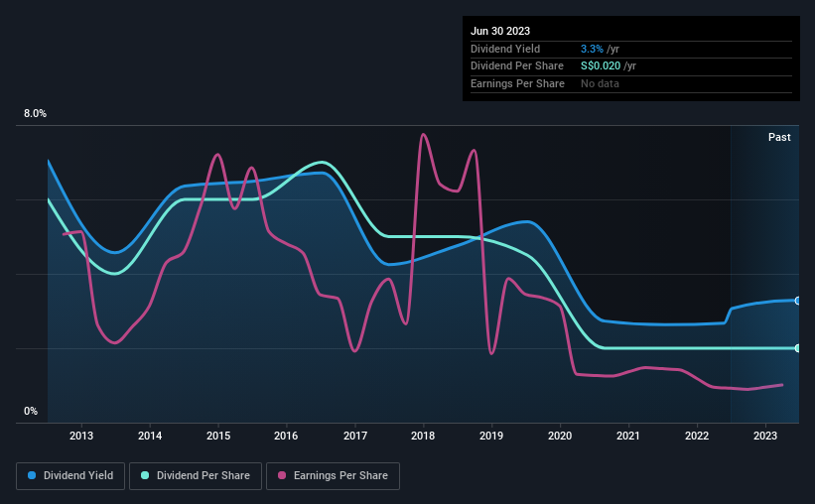Click the Jun 30 2023 tooltip date
Screen dimensions: 815x504
click(500, 31)
